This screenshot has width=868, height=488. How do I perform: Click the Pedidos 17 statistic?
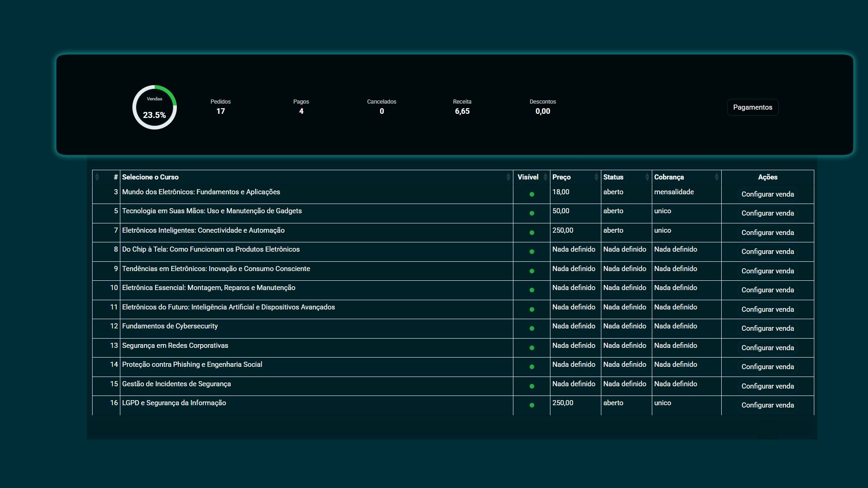pyautogui.click(x=220, y=107)
